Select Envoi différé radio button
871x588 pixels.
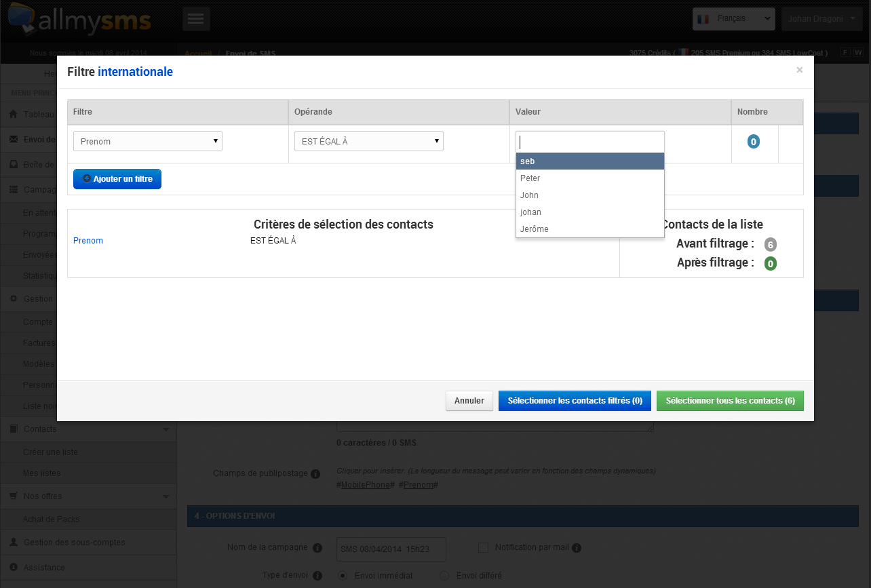[x=445, y=576]
